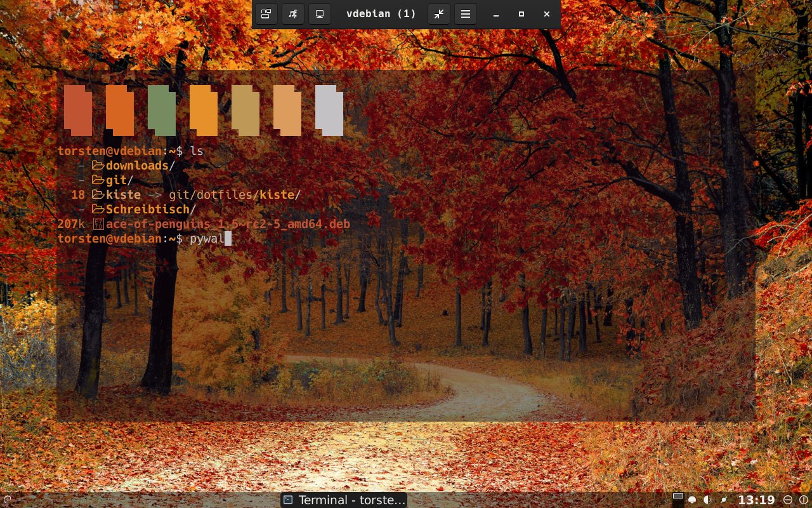The height and width of the screenshot is (508, 812).
Task: Open the notification bell in system tray
Action: pos(692,500)
